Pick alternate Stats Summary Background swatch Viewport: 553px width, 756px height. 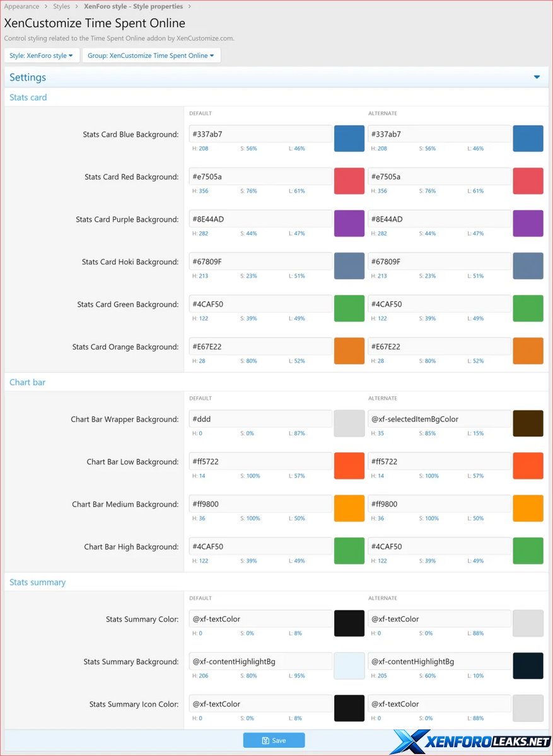(x=528, y=666)
